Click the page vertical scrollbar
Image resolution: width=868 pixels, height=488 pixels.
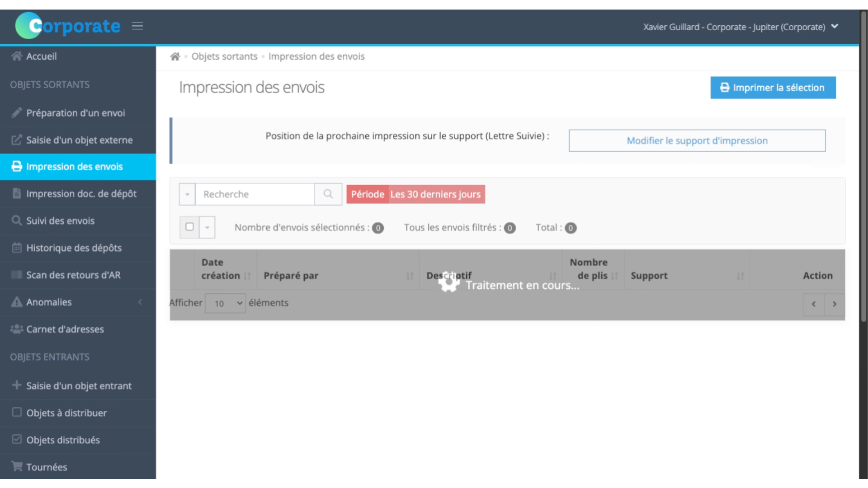pos(863,166)
